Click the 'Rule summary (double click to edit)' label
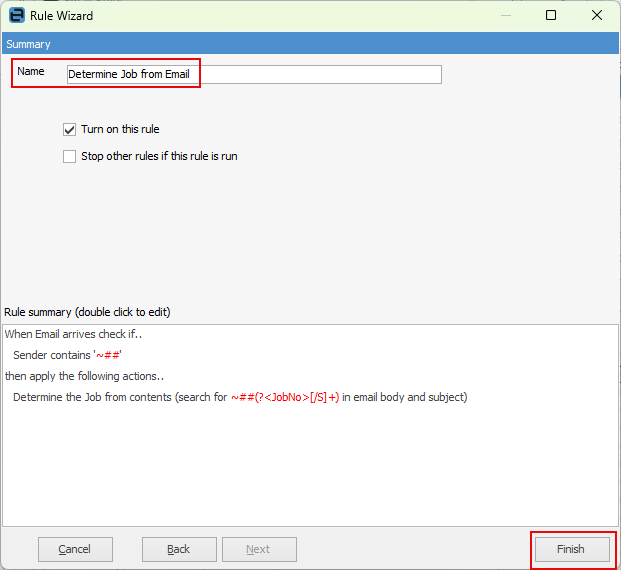This screenshot has height=570, width=621. point(87,312)
